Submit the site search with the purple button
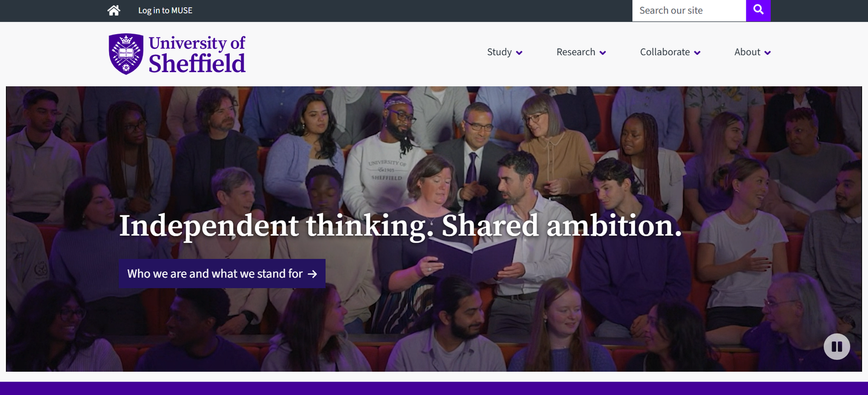Viewport: 868px width, 395px height. click(758, 10)
